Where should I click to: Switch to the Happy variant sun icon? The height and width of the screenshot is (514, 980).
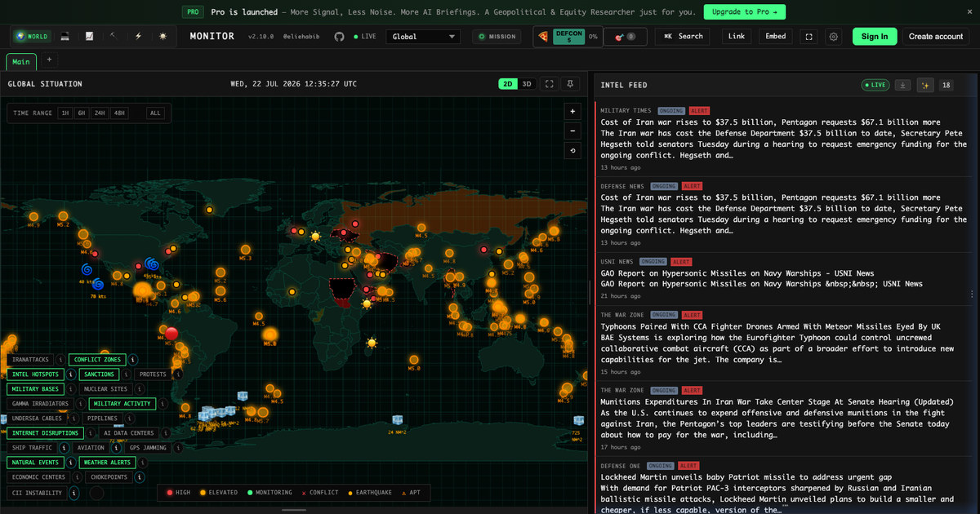[x=163, y=37]
